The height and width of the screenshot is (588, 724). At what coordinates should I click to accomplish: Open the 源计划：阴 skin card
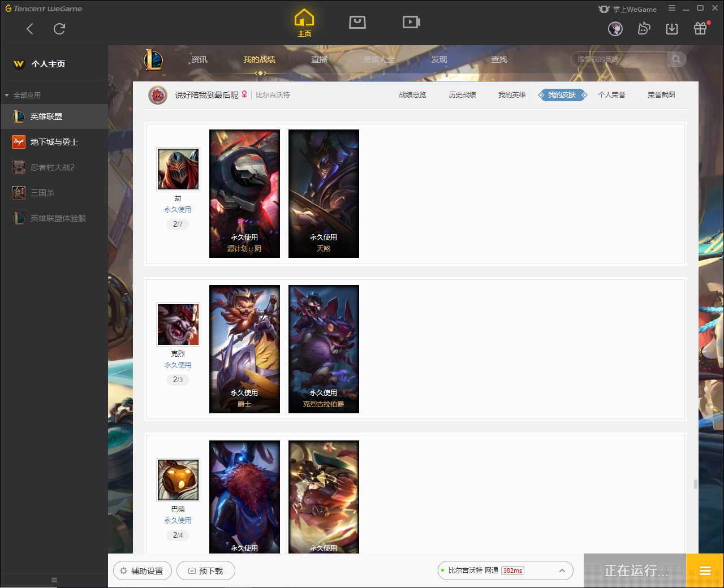coord(245,193)
